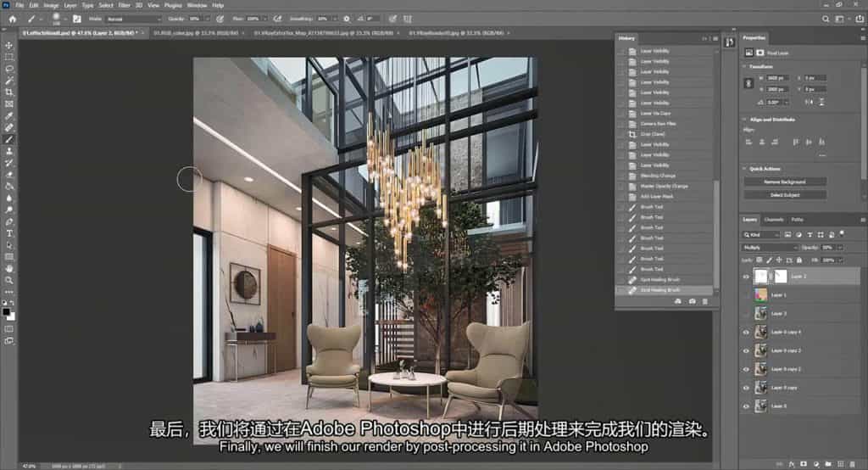Screen dimensions: 868x470
Task: Click the Select Subject button
Action: [x=785, y=195]
